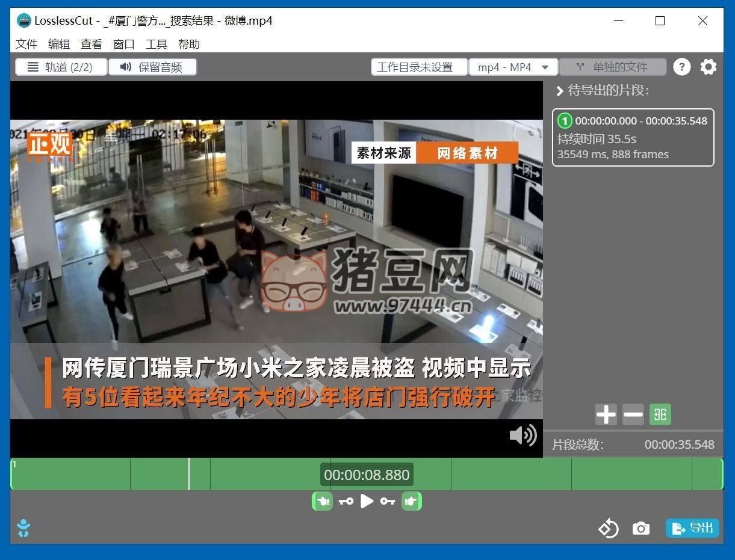Screen dimensions: 735x560
Task: Jump to previous keyframe key icon
Action: point(346,501)
